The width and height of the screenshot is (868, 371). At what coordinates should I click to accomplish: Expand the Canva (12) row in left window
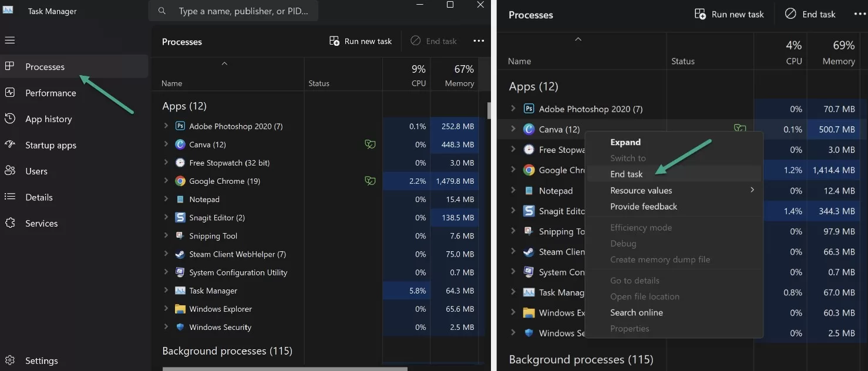[x=166, y=144]
